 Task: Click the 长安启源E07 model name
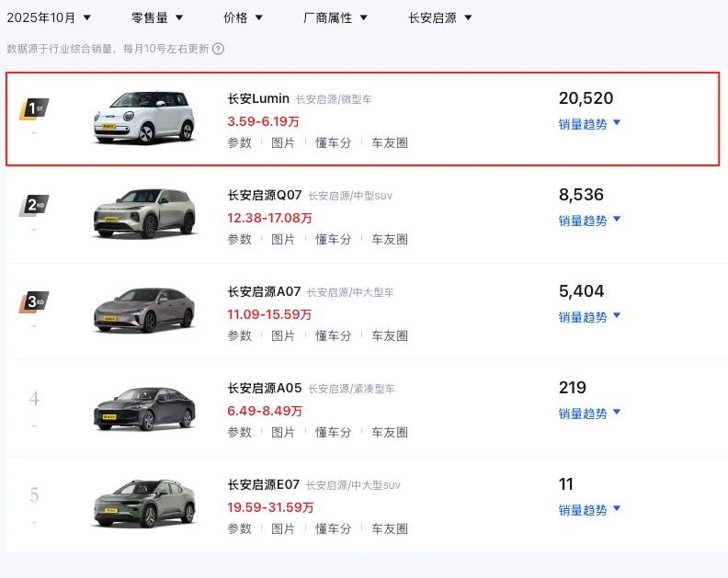[x=264, y=484]
